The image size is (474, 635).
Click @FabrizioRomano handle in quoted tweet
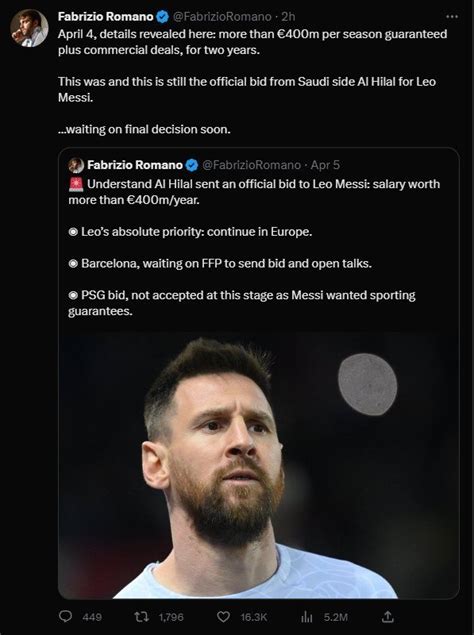coord(251,165)
